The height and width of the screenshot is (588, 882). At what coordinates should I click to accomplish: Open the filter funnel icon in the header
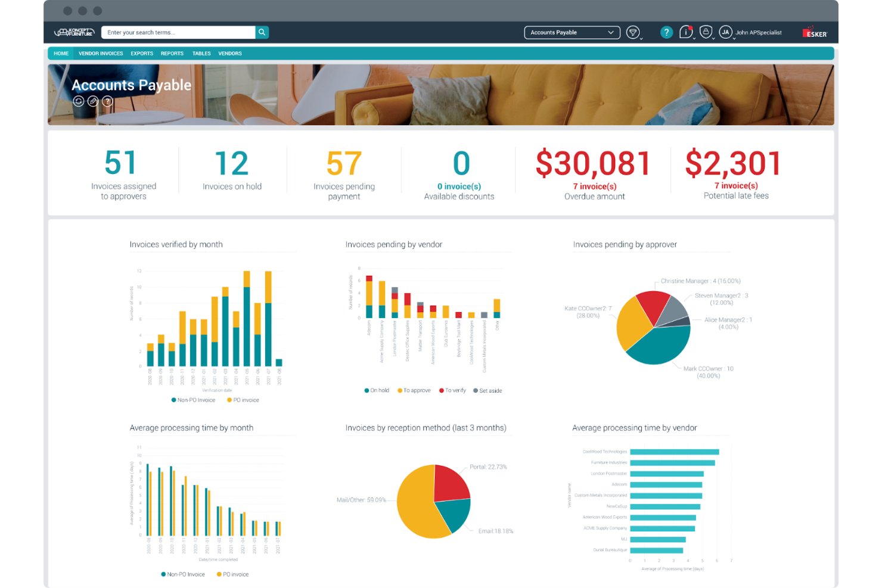(x=633, y=32)
